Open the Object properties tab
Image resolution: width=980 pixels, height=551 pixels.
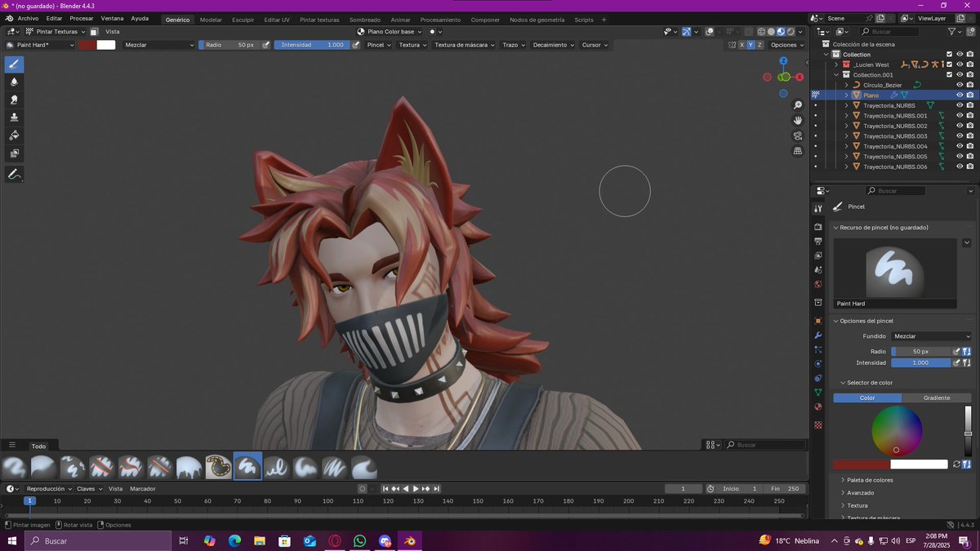click(818, 321)
